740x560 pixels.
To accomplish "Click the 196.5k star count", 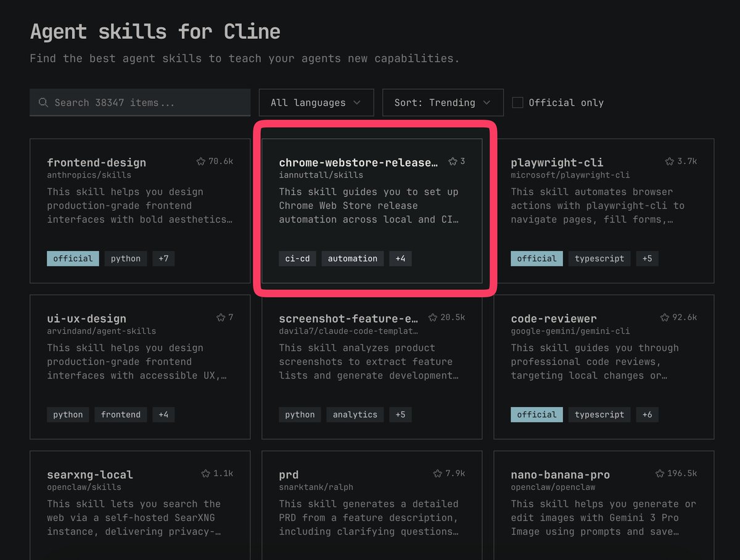I will (682, 474).
